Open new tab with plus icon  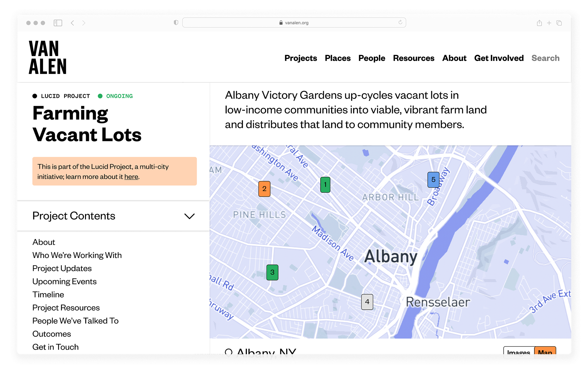549,23
